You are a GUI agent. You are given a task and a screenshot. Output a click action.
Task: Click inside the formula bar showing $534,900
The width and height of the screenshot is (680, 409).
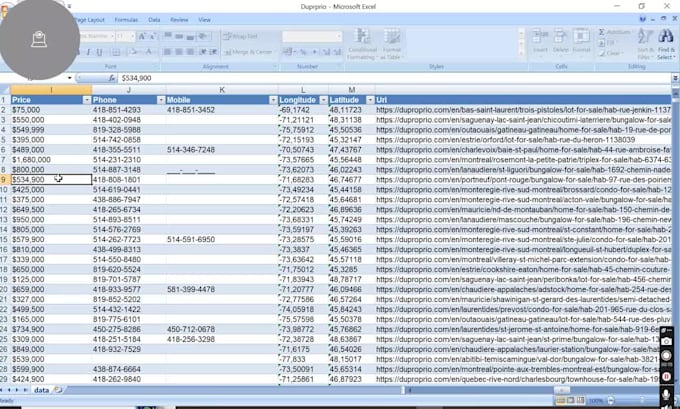click(x=394, y=78)
